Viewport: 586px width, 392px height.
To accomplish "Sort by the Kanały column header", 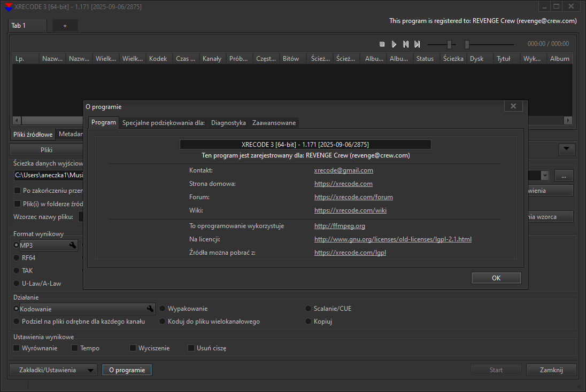I will 212,59.
